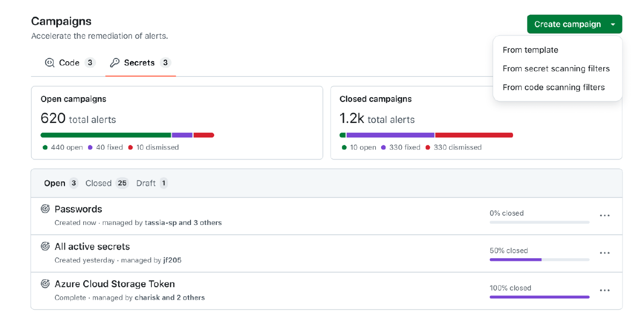Open the Passwords row three-dot menu
The width and height of the screenshot is (644, 313).
[x=605, y=216]
